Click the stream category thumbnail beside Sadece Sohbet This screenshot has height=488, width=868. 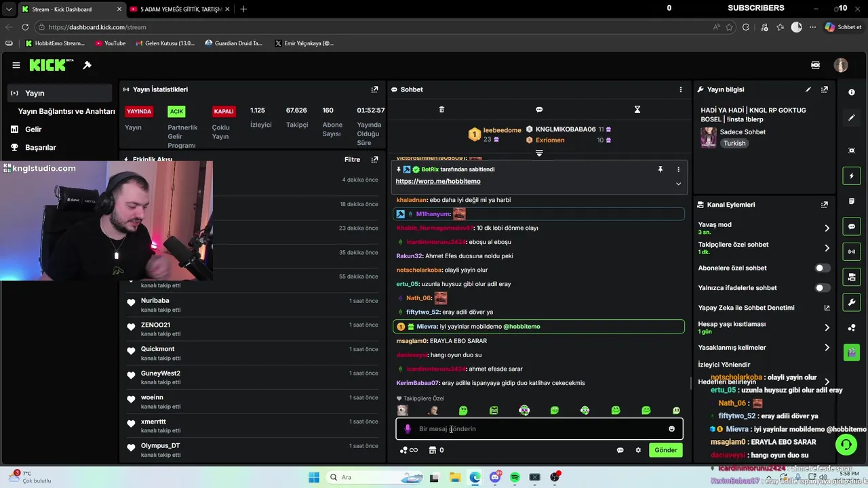[x=709, y=138]
